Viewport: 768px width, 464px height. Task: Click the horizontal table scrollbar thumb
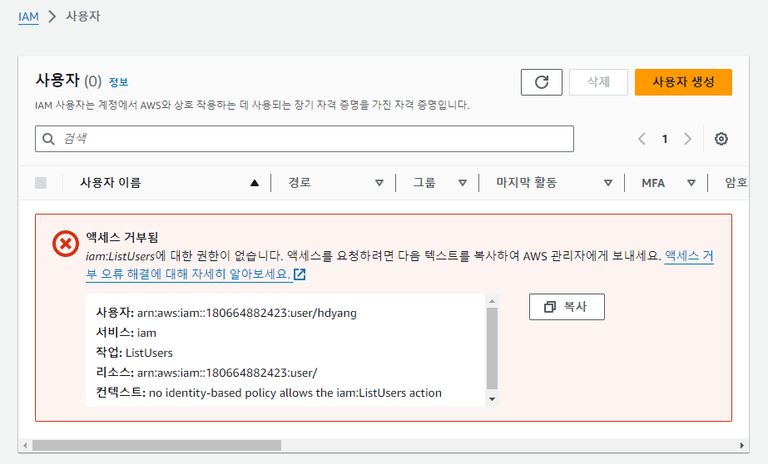157,445
